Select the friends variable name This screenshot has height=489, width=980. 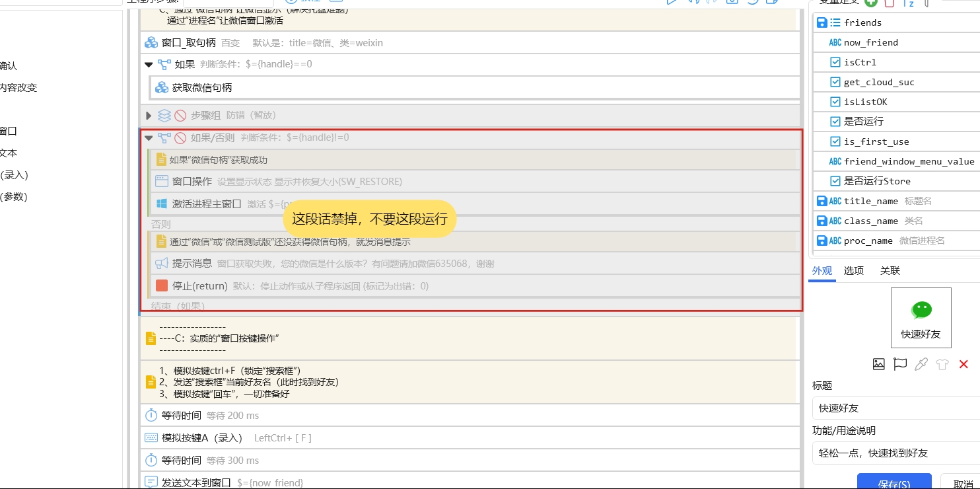862,22
